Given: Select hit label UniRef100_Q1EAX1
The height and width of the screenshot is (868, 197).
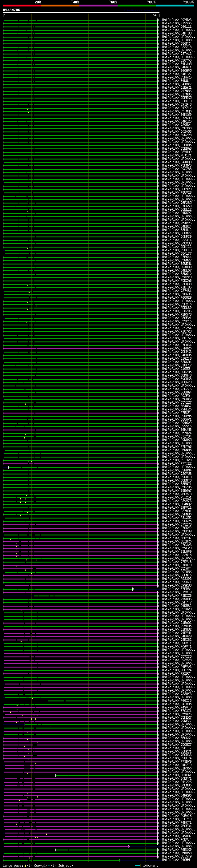Looking at the screenshot, I should point(177,88).
